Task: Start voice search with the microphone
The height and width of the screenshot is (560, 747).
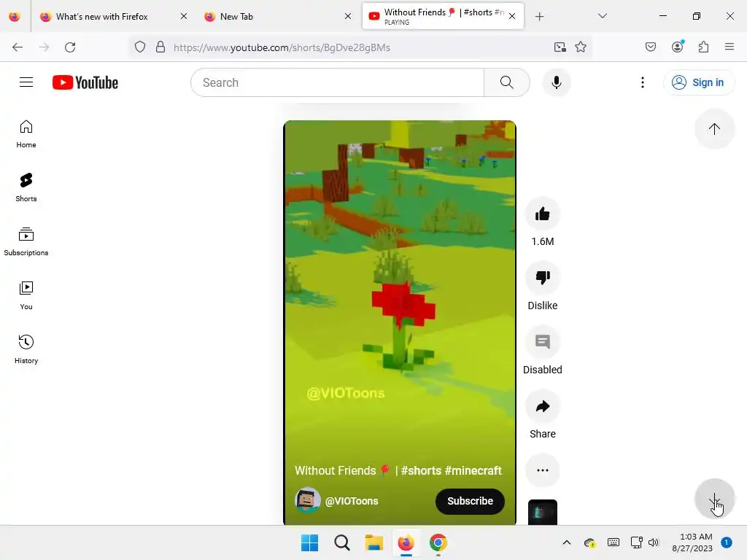Action: tap(556, 82)
